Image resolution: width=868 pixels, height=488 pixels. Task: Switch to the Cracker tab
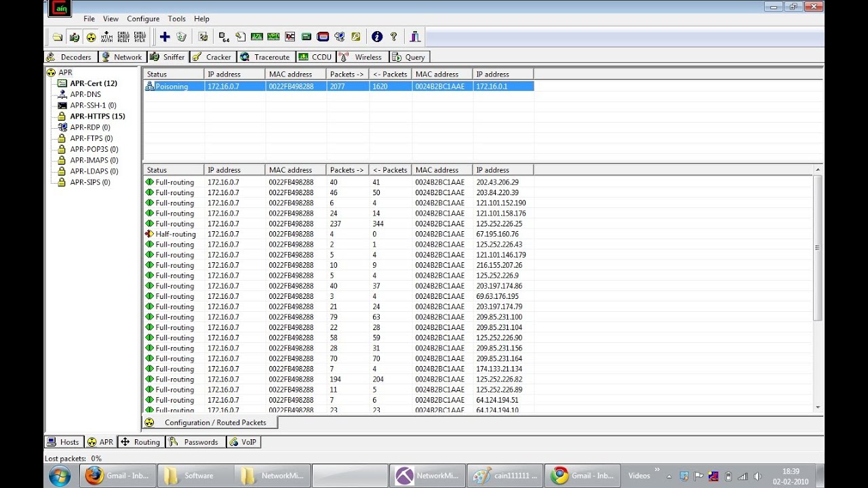point(212,57)
